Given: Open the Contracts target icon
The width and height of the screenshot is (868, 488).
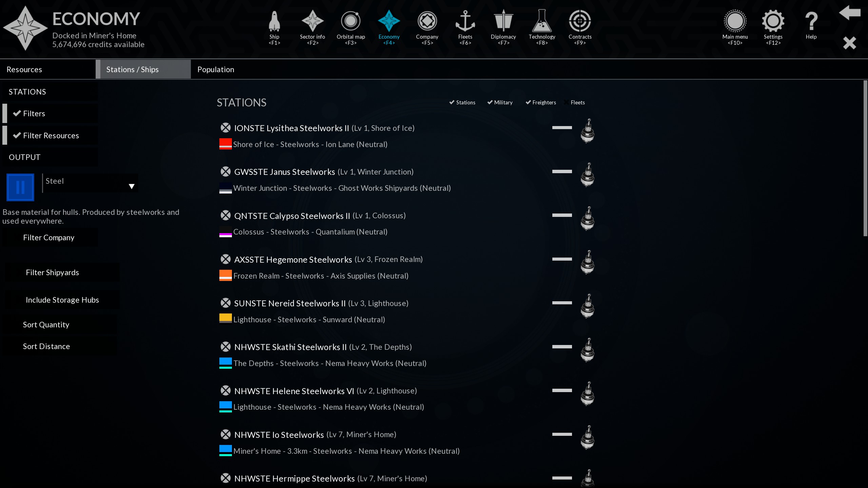Looking at the screenshot, I should click(x=580, y=21).
